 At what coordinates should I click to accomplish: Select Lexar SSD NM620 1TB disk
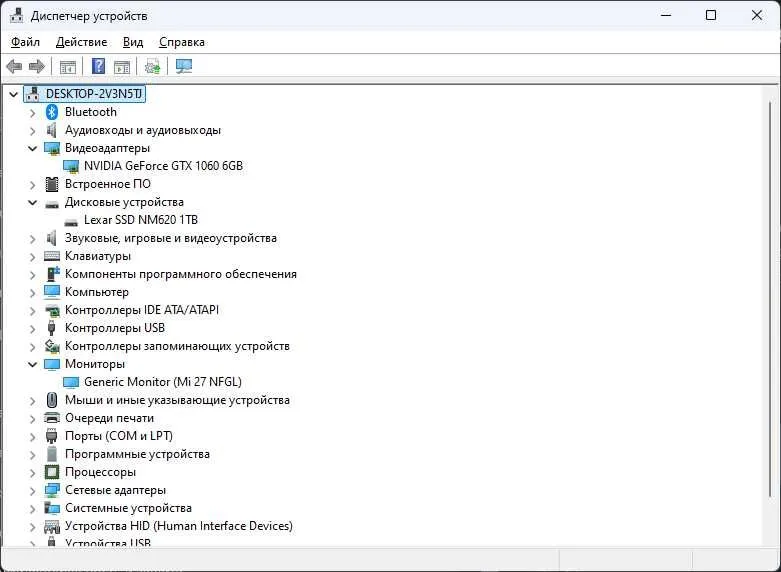point(141,220)
